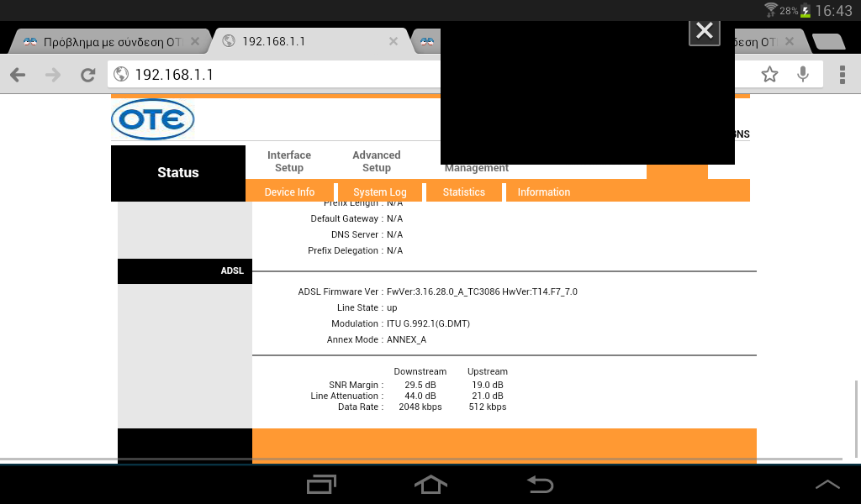861x504 pixels.
Task: Click the ADSL firmware version value
Action: click(x=482, y=291)
